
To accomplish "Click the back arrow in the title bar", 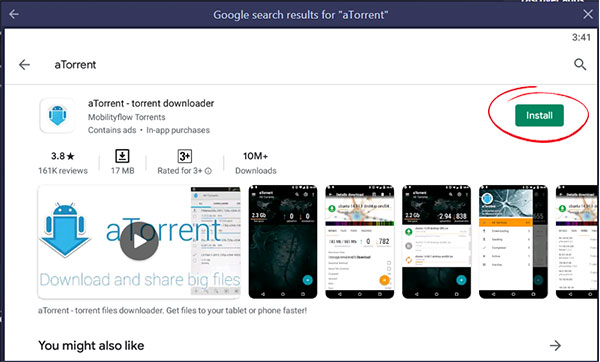I will coord(14,15).
